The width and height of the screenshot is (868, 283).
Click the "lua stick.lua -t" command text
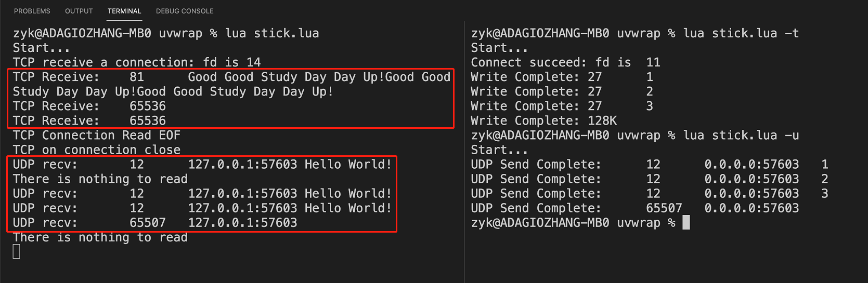741,33
